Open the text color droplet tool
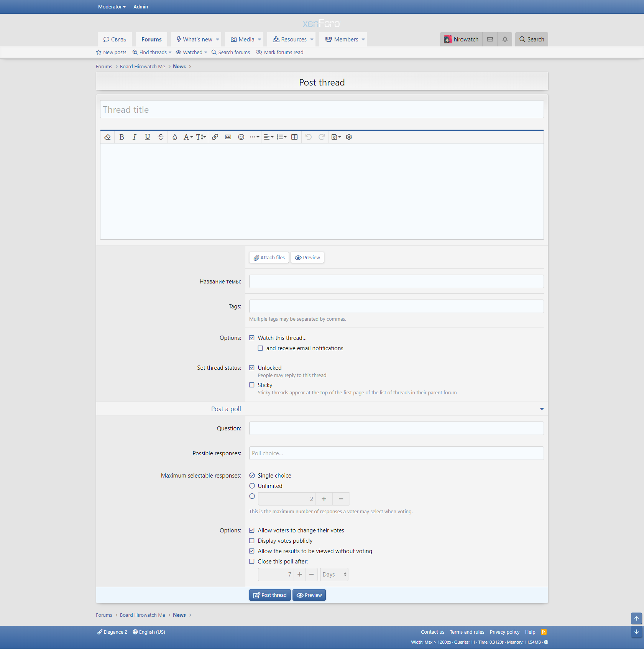Screen dimensions: 644x649 175,137
